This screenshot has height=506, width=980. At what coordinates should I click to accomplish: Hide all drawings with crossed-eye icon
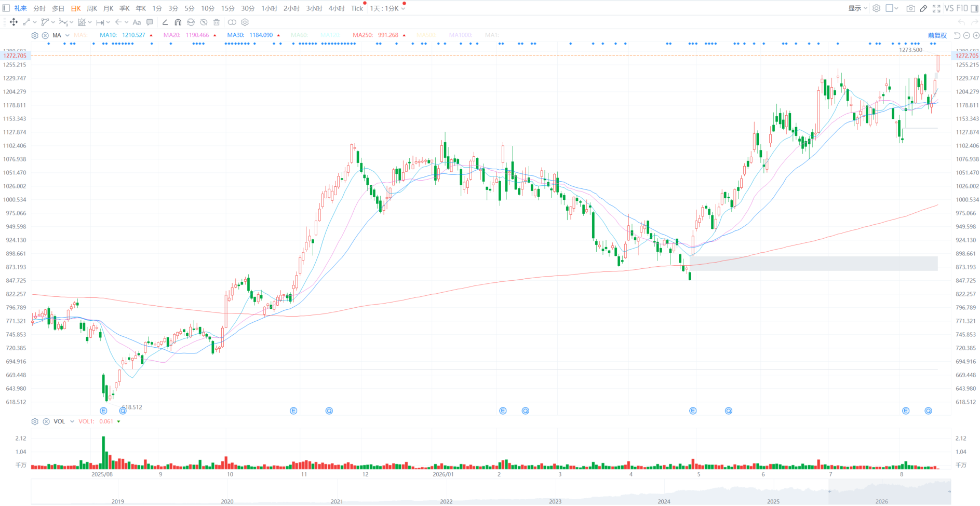[204, 22]
